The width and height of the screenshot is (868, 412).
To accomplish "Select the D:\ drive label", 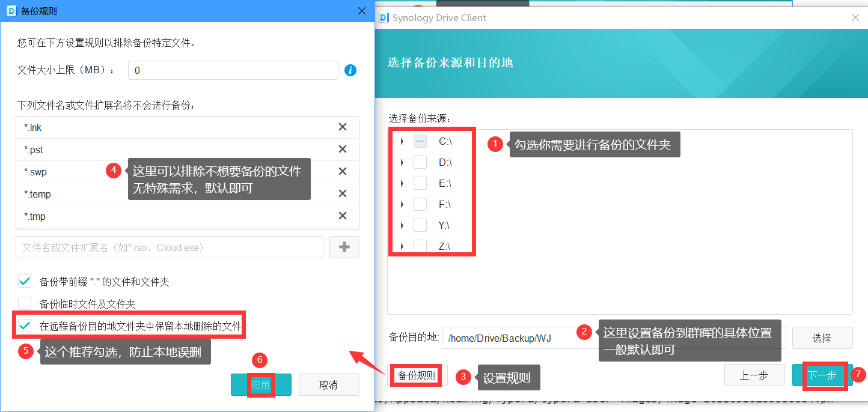I will [x=445, y=162].
